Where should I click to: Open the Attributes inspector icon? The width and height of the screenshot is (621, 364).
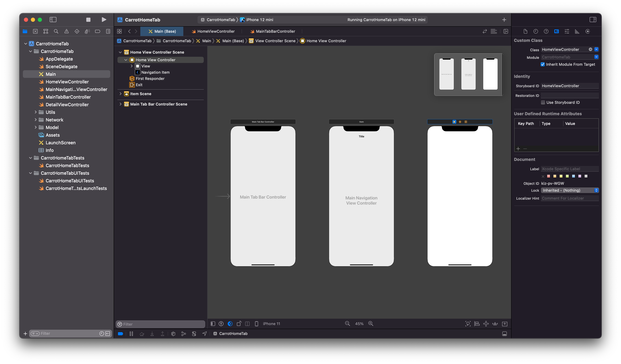tap(567, 31)
